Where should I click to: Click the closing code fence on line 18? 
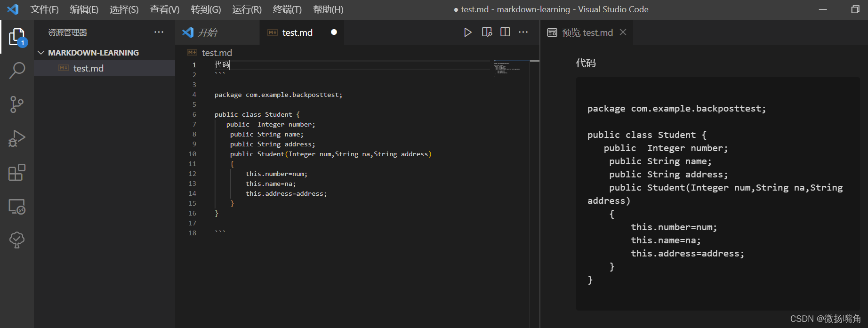(x=220, y=232)
